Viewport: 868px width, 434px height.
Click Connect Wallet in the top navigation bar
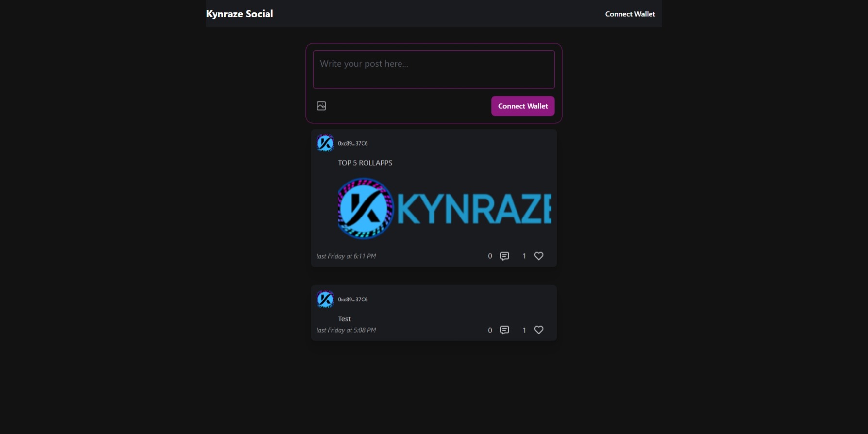pos(630,14)
